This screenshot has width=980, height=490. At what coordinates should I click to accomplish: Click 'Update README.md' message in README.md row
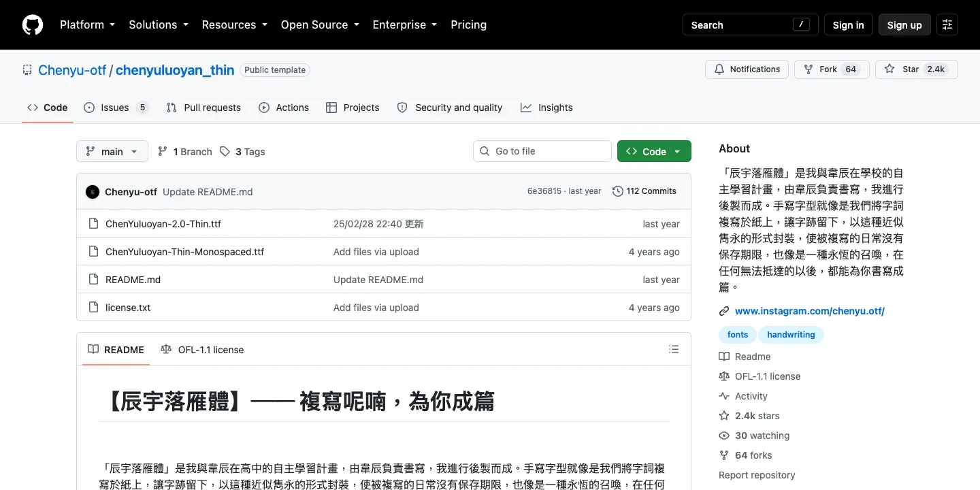(378, 280)
